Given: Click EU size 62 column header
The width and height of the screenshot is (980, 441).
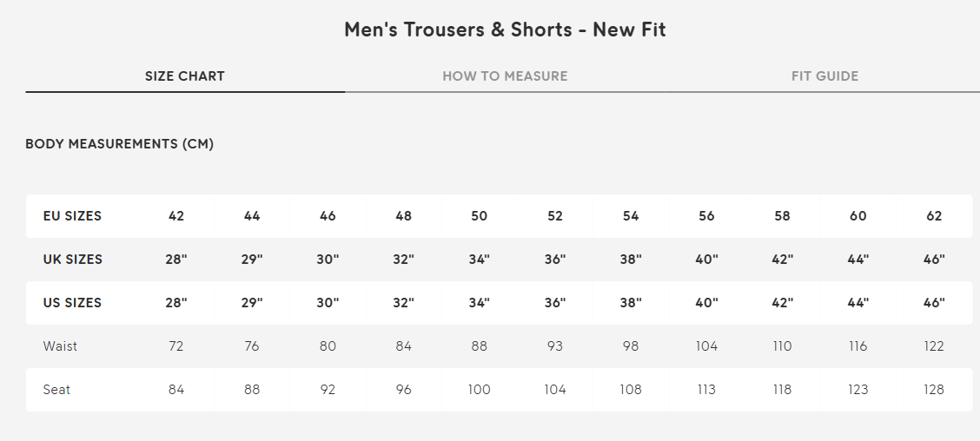Looking at the screenshot, I should [934, 216].
